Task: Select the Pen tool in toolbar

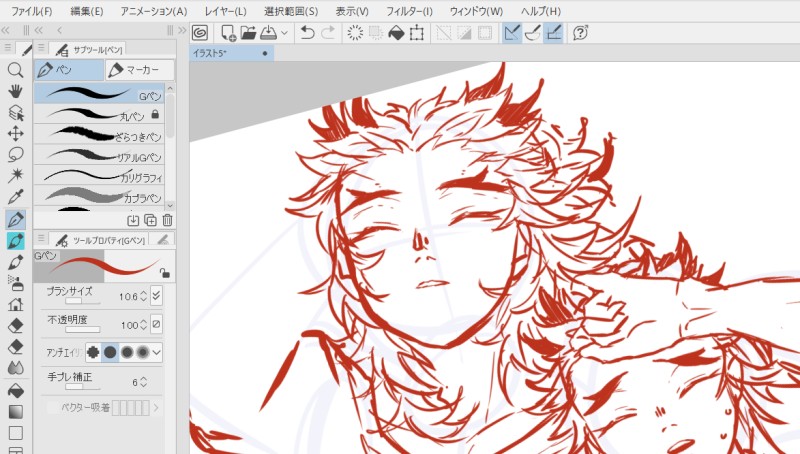Action: click(x=15, y=219)
